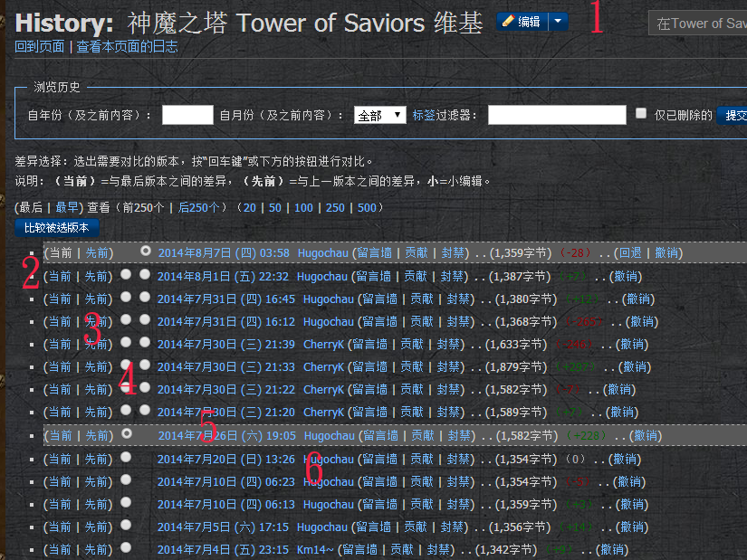
Task: Open the dropdown arrow next to 编辑
Action: point(558,22)
